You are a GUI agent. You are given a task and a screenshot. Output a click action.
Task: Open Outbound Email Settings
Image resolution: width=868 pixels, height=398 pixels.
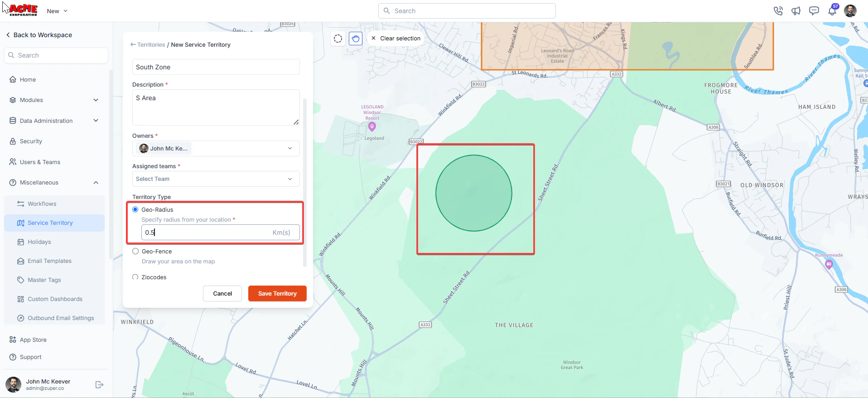tap(54, 318)
